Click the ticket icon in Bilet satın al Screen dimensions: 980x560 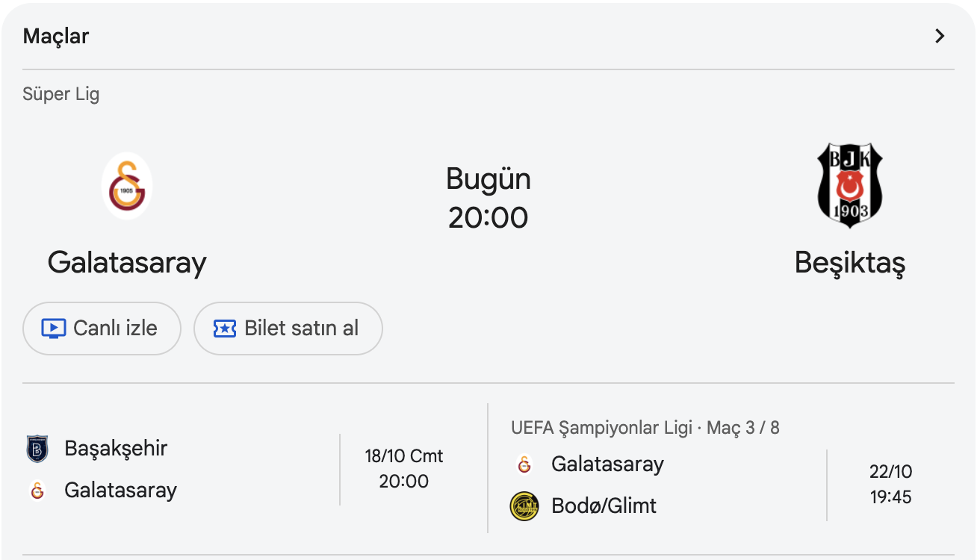click(x=225, y=329)
